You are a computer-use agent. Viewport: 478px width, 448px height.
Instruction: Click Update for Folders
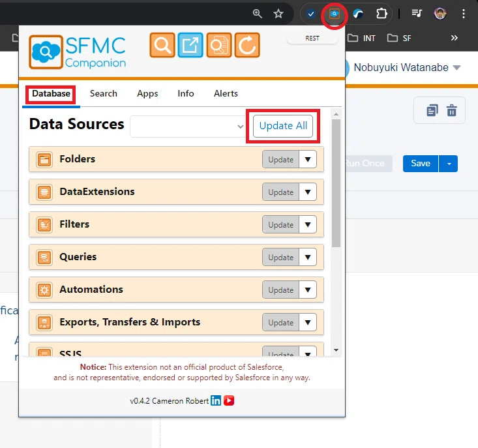point(281,159)
